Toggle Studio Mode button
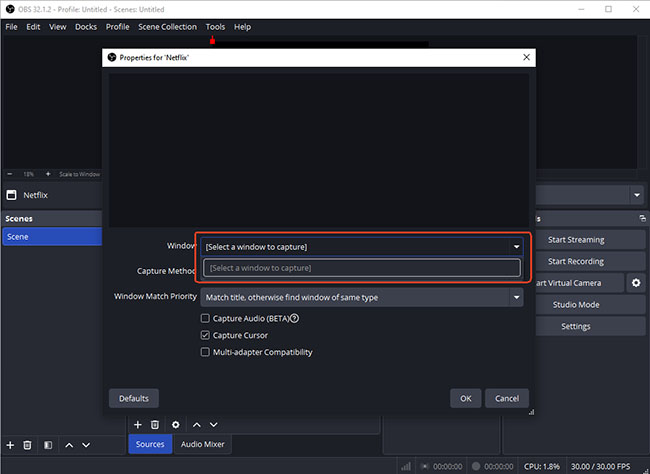The image size is (650, 474). (x=590, y=304)
